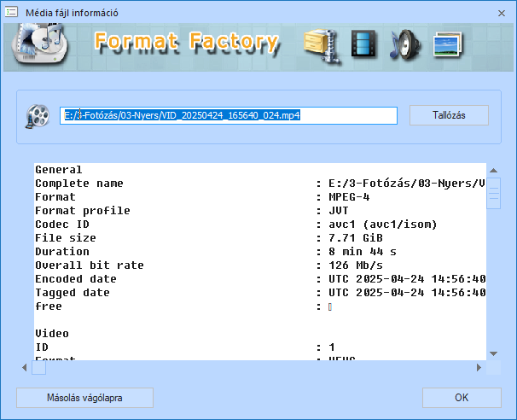Click the film reel icon beside file path
The width and height of the screenshot is (517, 420).
[x=38, y=116]
